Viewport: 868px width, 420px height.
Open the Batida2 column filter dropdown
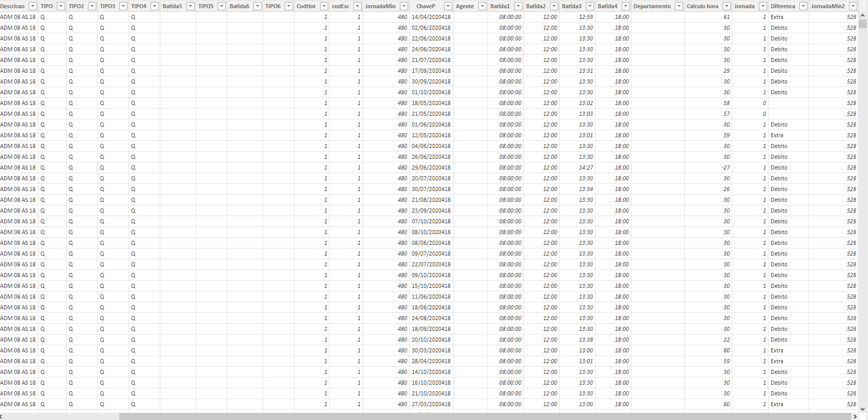[x=554, y=6]
